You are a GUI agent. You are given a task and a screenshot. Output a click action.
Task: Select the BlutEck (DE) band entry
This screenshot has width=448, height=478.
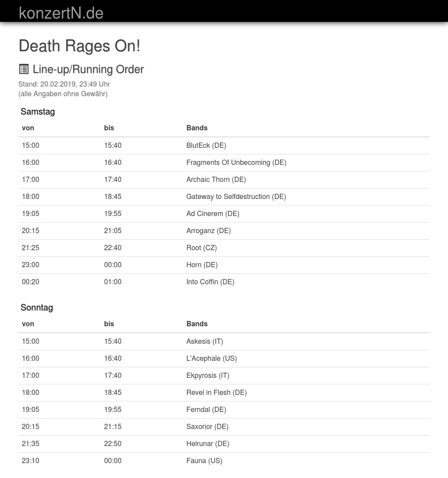coord(206,145)
